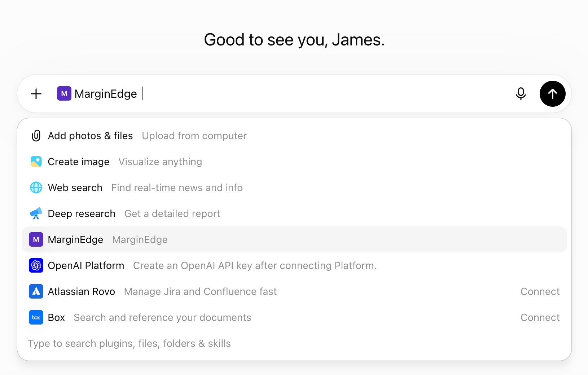
Task: Click the Box logo icon
Action: (x=36, y=317)
